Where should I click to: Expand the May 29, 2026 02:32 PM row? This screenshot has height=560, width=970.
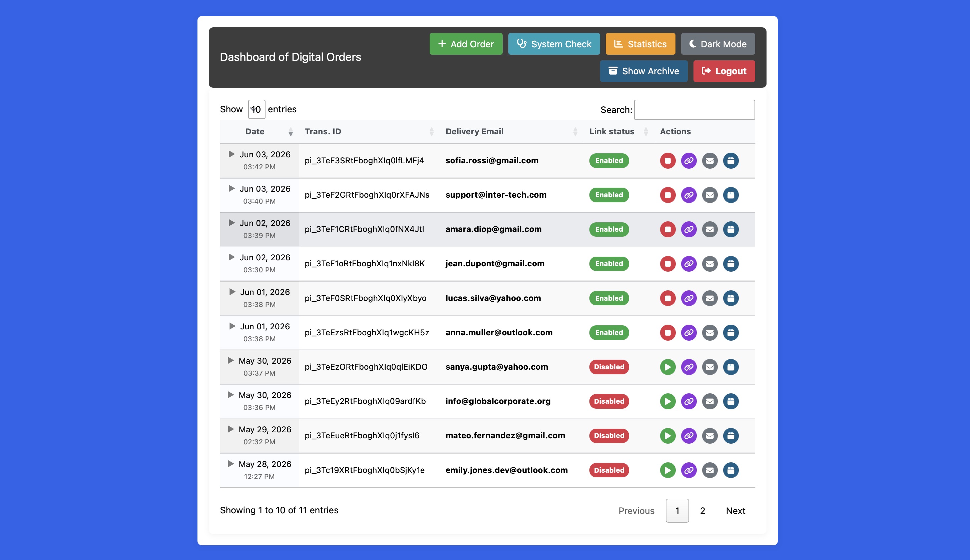(230, 429)
